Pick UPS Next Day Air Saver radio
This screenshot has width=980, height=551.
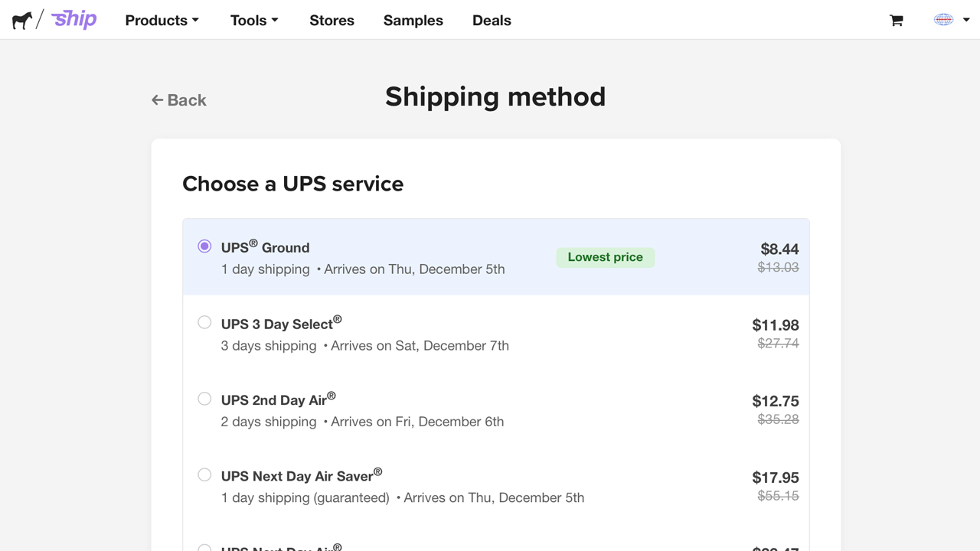pos(204,475)
